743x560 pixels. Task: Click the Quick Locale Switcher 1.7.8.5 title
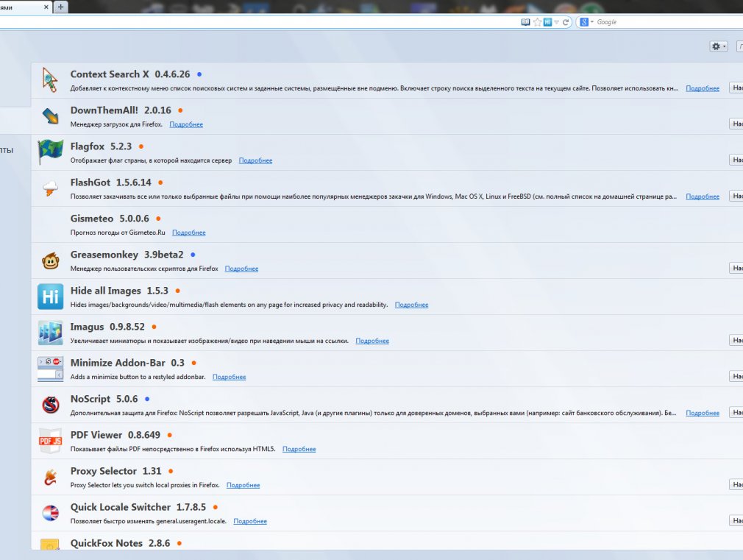point(138,507)
